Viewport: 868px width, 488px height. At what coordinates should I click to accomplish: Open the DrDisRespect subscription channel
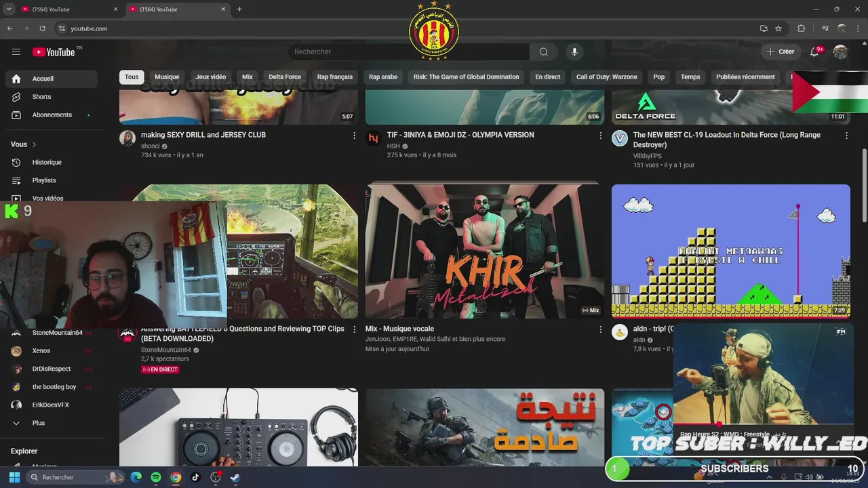point(52,369)
